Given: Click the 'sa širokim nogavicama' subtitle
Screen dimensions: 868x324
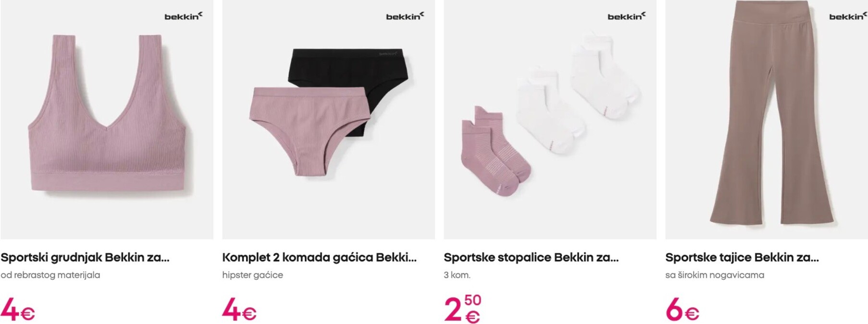Looking at the screenshot, I should pyautogui.click(x=715, y=275).
